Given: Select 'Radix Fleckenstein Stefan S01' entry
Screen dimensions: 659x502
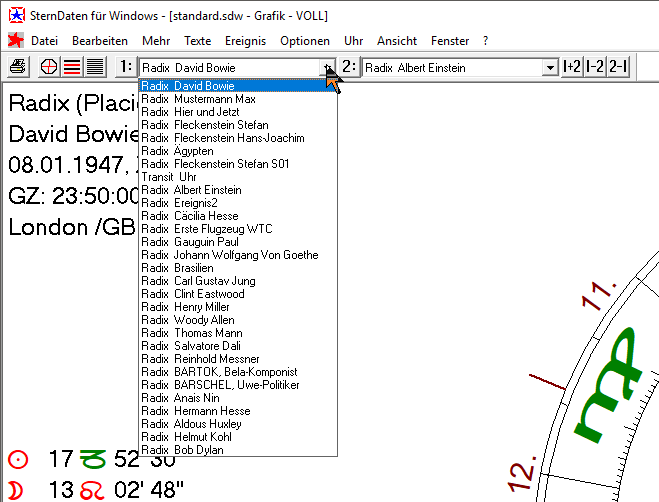Looking at the screenshot, I should click(x=238, y=164).
